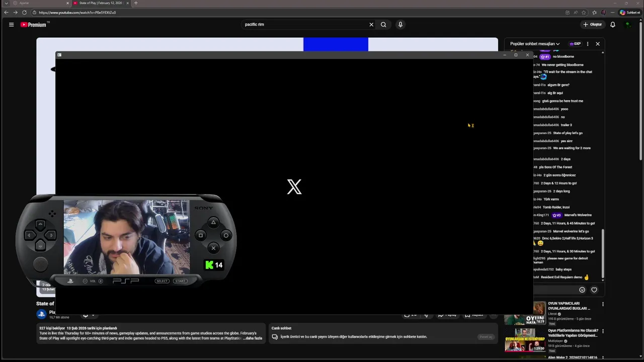Open the browser settings and more menu
Image resolution: width=644 pixels, height=362 pixels.
(x=612, y=12)
